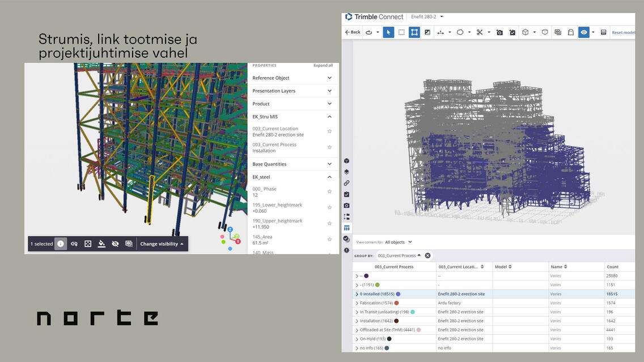Pick the polygon markup tool
The height and width of the screenshot is (362, 644).
point(460,32)
